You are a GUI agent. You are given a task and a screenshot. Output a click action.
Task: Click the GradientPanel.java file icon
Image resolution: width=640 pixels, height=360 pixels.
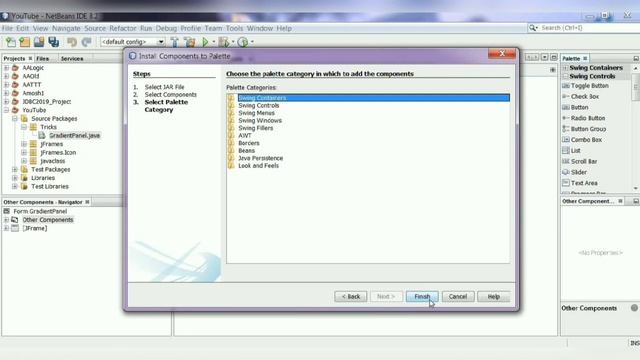42,135
